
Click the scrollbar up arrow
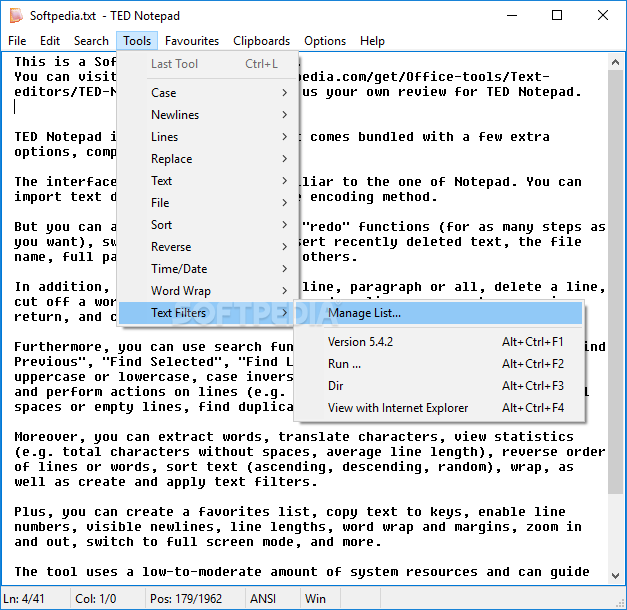click(x=615, y=62)
